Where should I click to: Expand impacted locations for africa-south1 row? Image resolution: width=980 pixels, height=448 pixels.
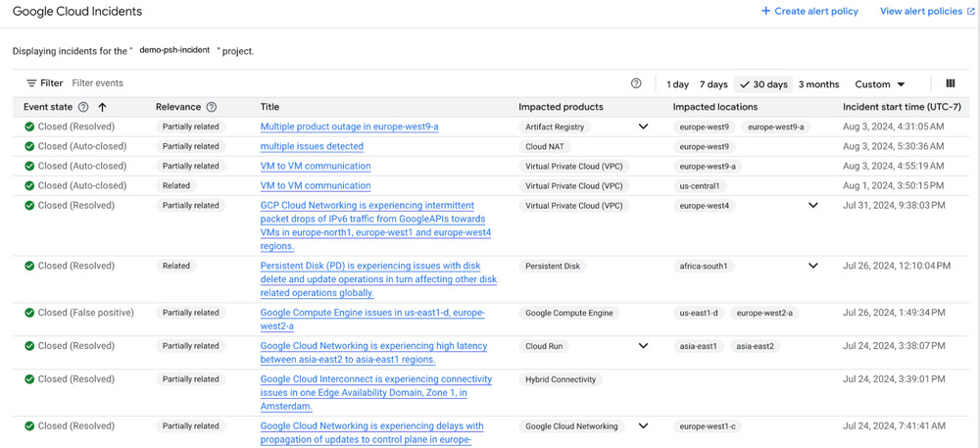812,266
